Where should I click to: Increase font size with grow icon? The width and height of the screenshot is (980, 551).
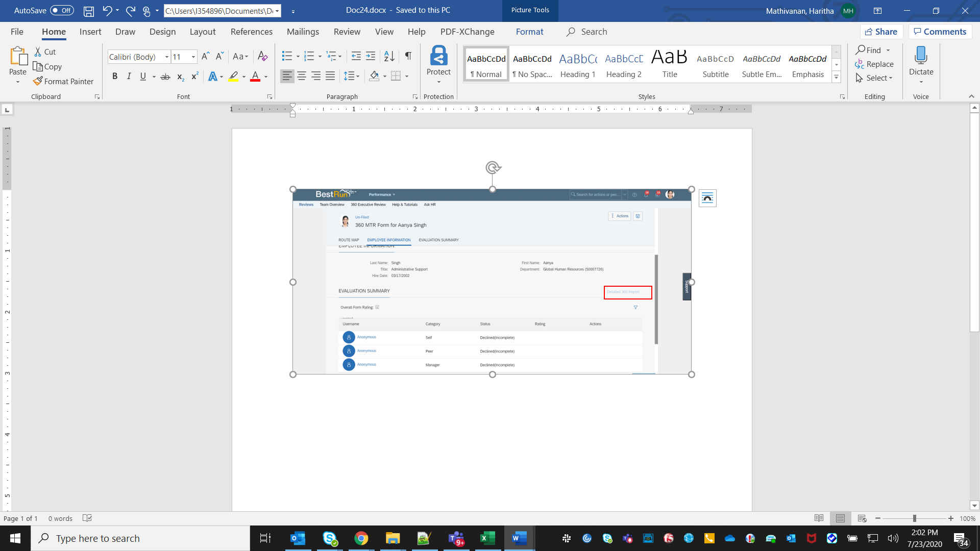(x=205, y=57)
